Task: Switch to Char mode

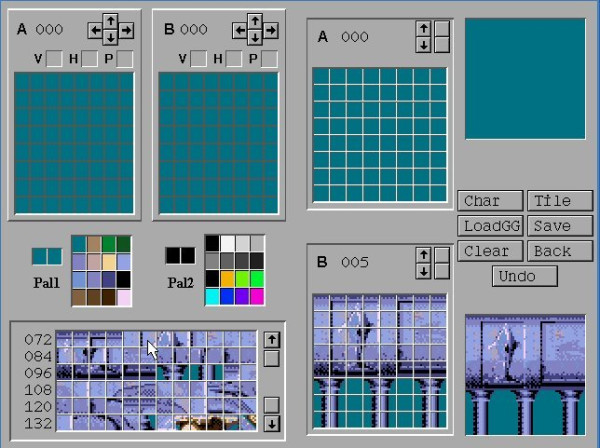Action: (x=490, y=201)
